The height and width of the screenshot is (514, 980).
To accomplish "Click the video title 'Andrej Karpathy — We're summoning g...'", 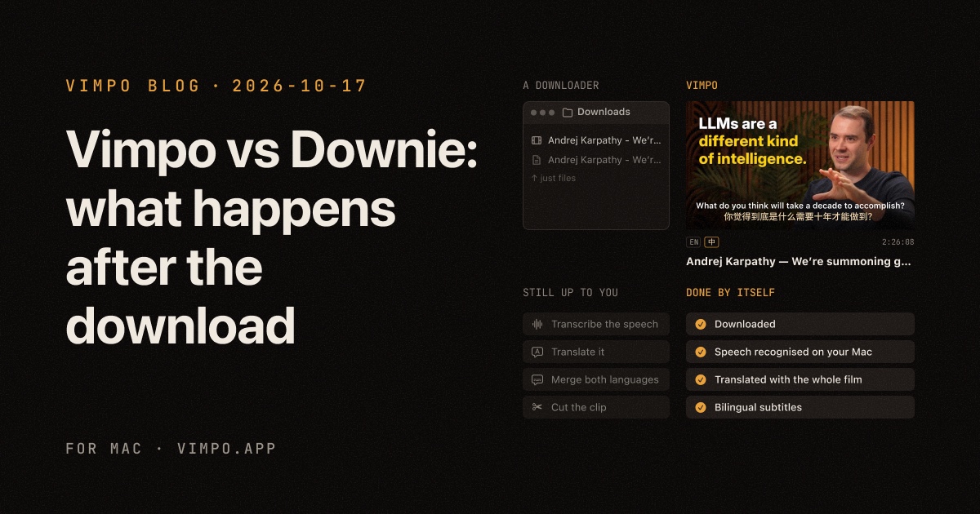I will tap(799, 262).
